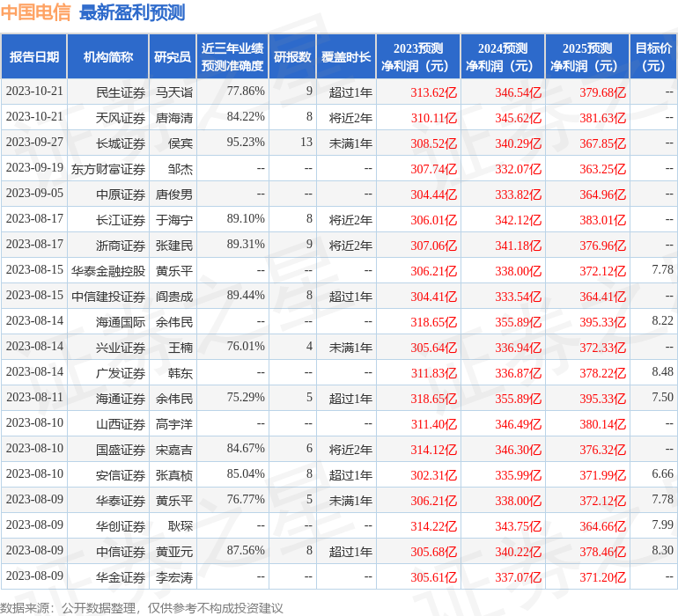Select the 报告日期 column header
This screenshot has height=616, width=678.
34,56
